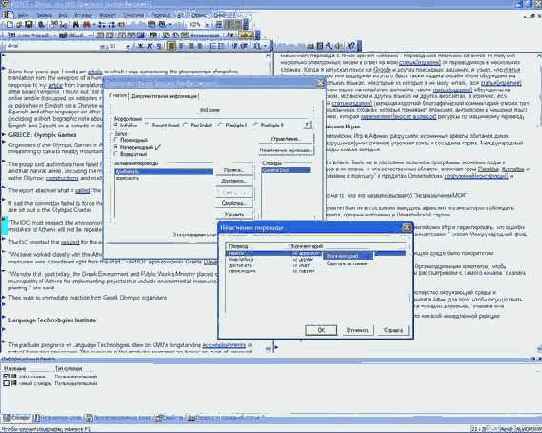Click the print icon in toolbar
The height and width of the screenshot is (433, 542).
(41, 25)
